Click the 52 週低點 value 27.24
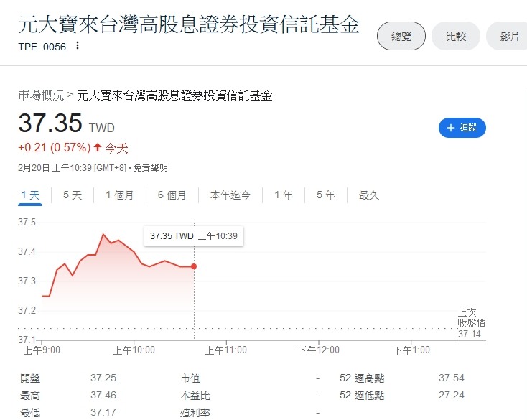This screenshot has width=527, height=420. 452,395
